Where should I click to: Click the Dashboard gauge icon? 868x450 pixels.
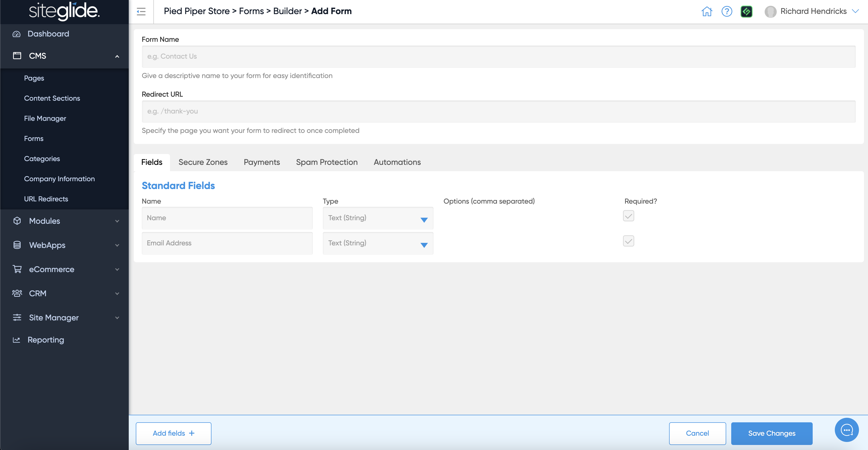17,34
